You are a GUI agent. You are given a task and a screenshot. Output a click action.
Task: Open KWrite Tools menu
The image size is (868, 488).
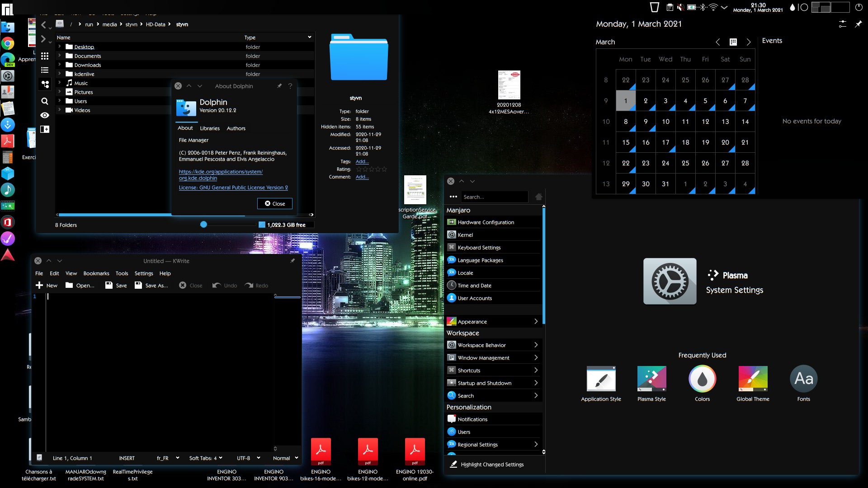(122, 273)
